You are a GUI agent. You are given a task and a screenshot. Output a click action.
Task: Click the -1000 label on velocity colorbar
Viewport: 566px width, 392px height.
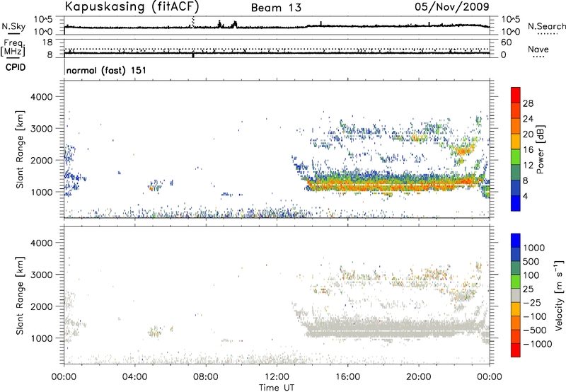pos(538,344)
